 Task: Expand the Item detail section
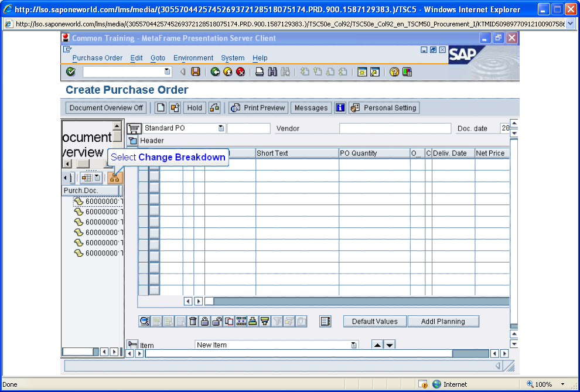click(x=132, y=345)
